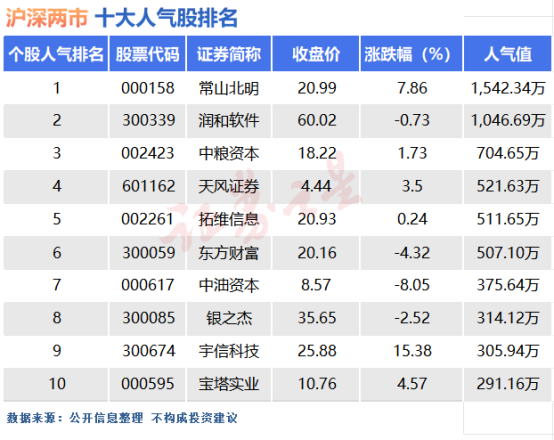554x440 pixels.
Task: Click the 3.5 change value
Action: 412,186
